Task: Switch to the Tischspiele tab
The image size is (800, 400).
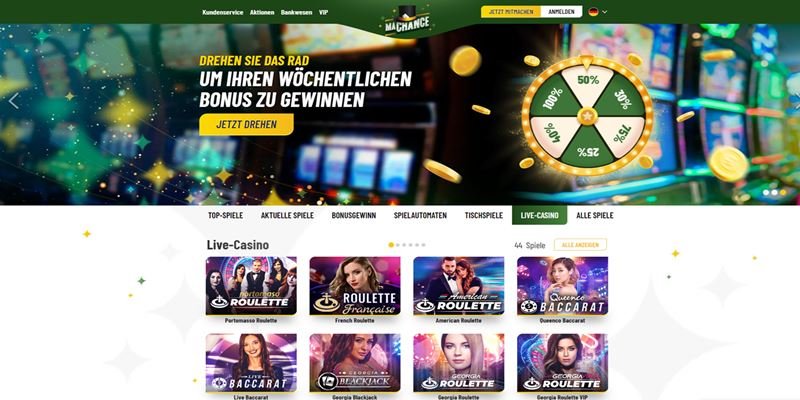Action: click(484, 215)
